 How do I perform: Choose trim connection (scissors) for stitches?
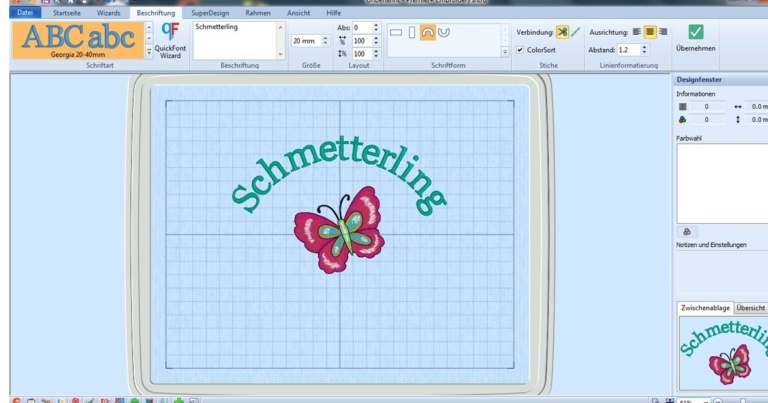(562, 32)
